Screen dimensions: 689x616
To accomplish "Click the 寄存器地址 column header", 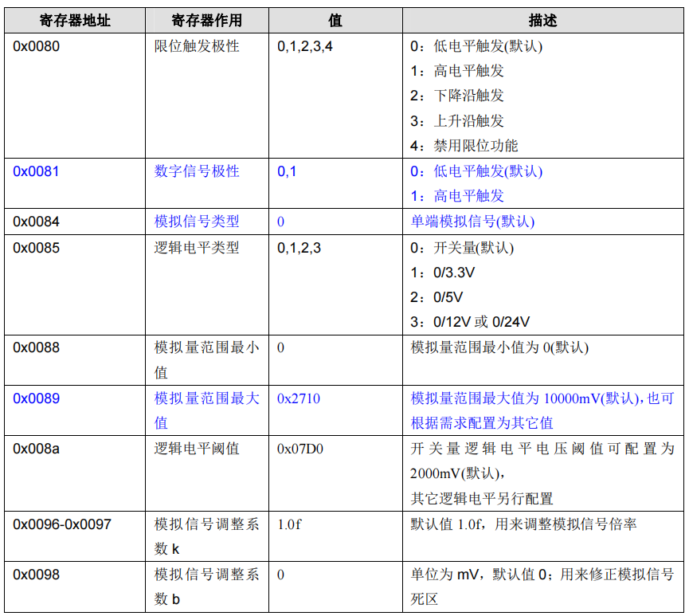I will click(75, 20).
